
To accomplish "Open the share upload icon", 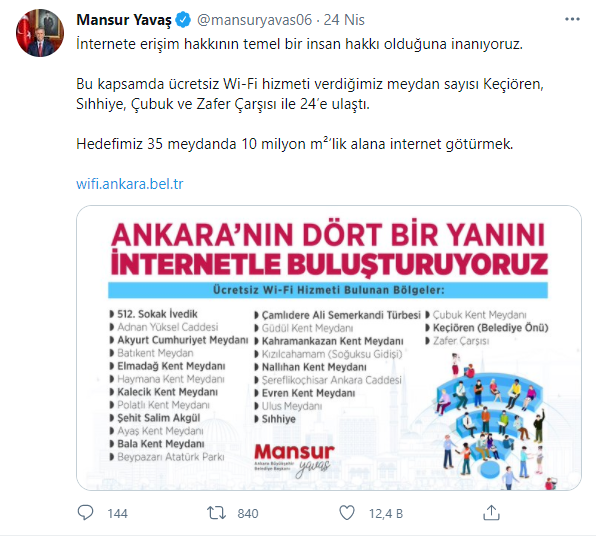I will 491,512.
